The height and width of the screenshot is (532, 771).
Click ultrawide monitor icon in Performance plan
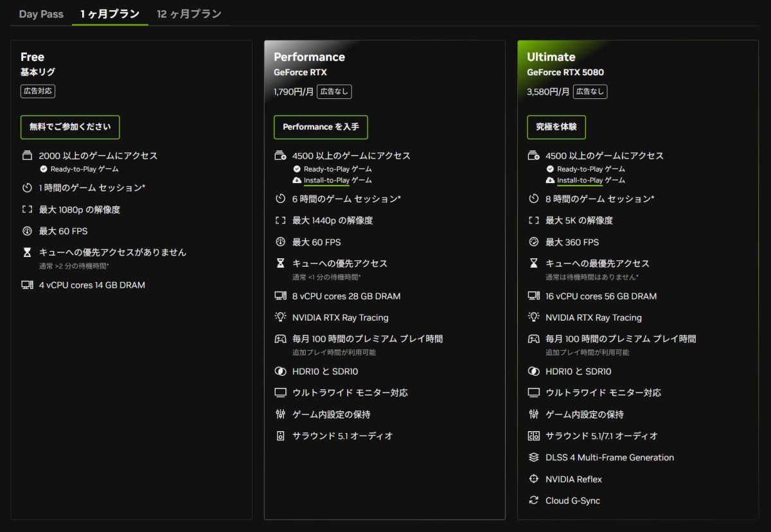tap(280, 393)
